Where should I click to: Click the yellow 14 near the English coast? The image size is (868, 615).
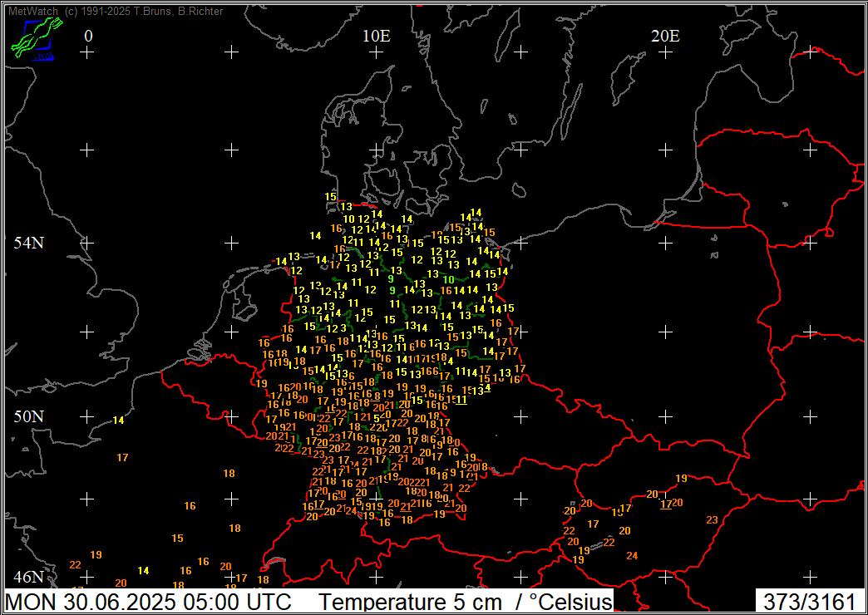point(118,421)
